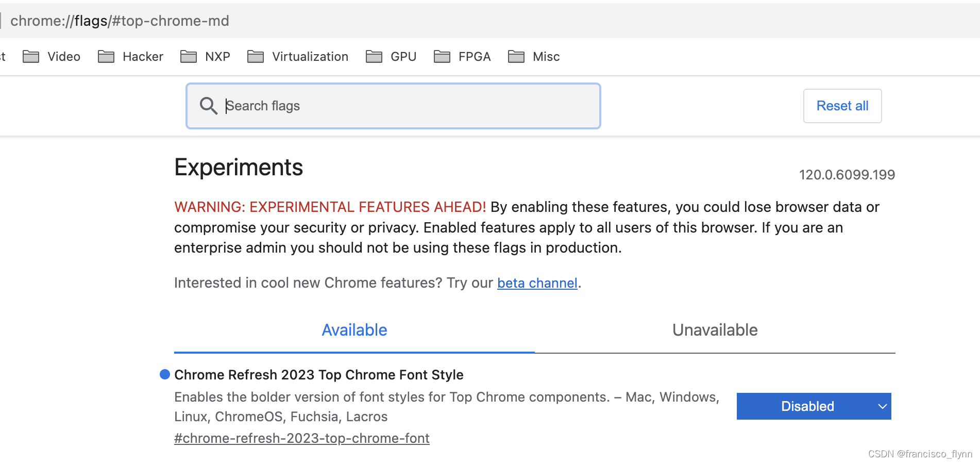Open the Hacker bookmarks folder

point(131,57)
